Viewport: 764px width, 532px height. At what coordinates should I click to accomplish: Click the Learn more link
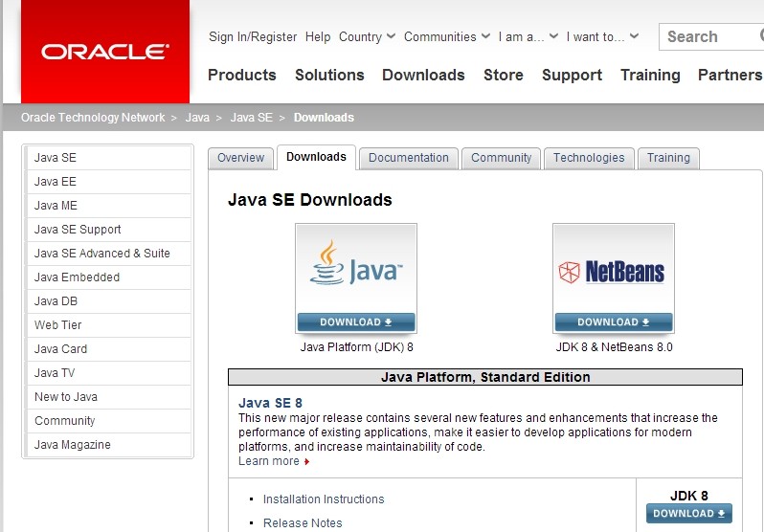274,461
